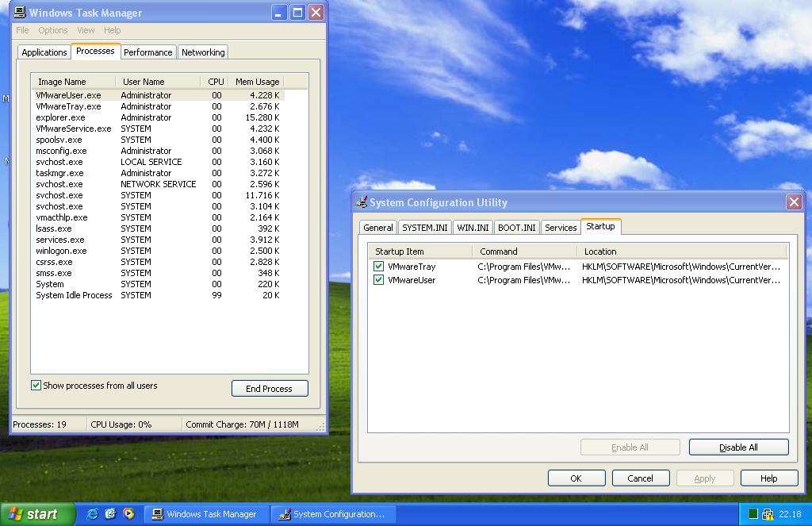812x526 pixels.
Task: Click the System Configuration Utility title icon
Action: tap(361, 202)
